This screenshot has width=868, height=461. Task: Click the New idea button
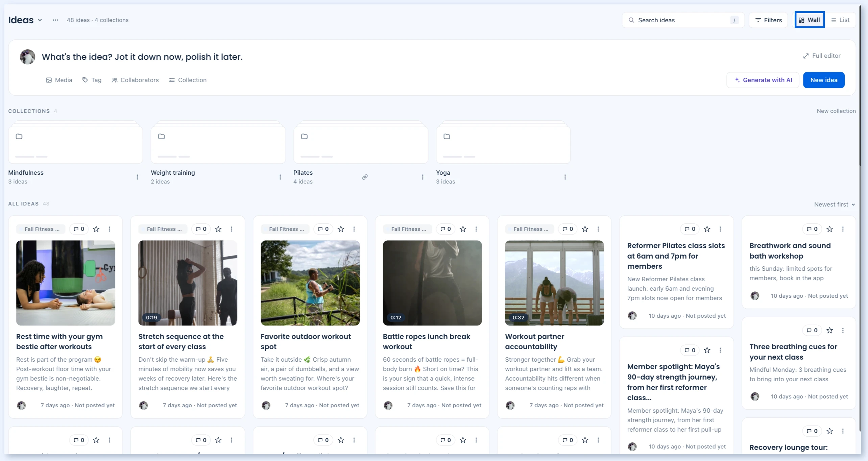824,80
